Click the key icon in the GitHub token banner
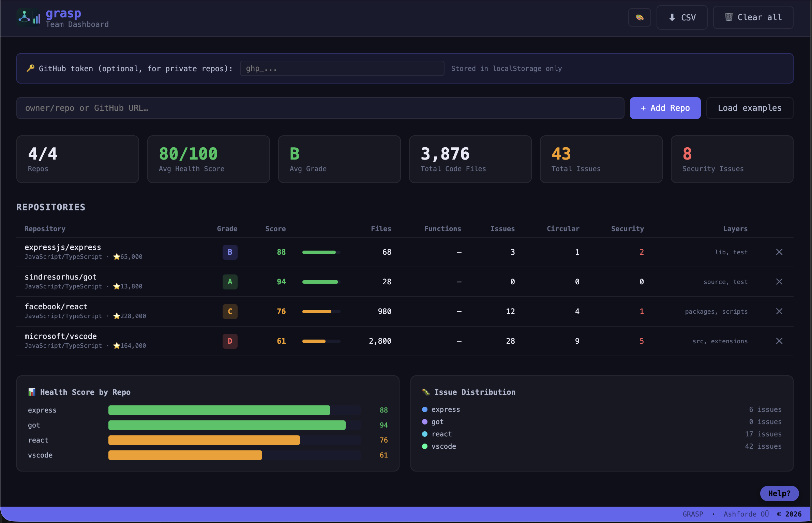The width and height of the screenshot is (812, 523). [30, 68]
